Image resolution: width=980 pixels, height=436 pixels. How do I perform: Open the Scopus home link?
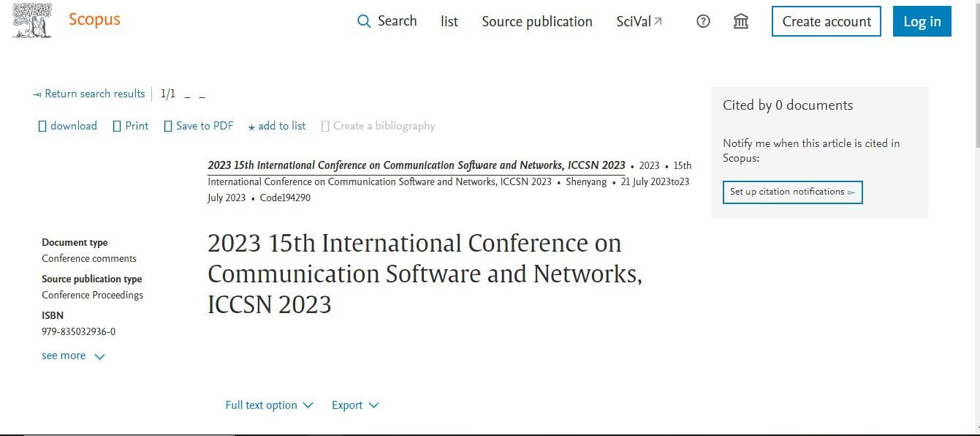[94, 19]
